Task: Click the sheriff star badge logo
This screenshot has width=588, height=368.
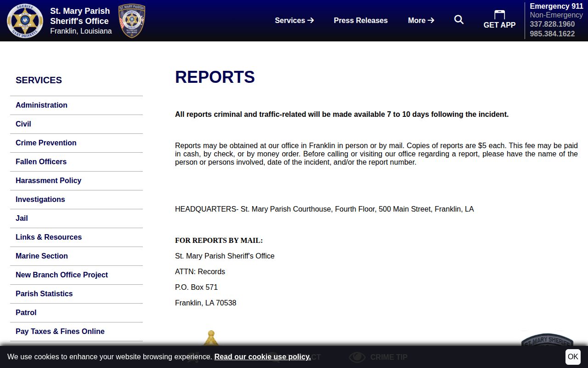Action: 25,21
